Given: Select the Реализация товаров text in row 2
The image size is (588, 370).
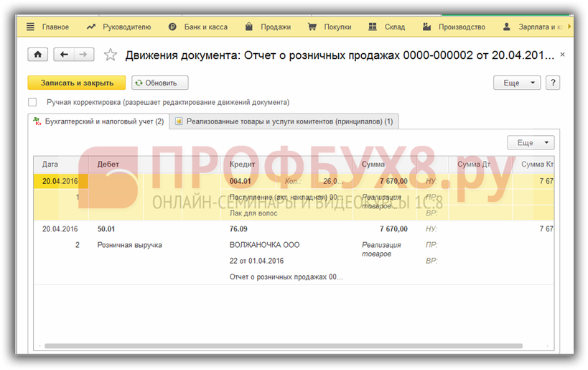Looking at the screenshot, I should [x=381, y=249].
